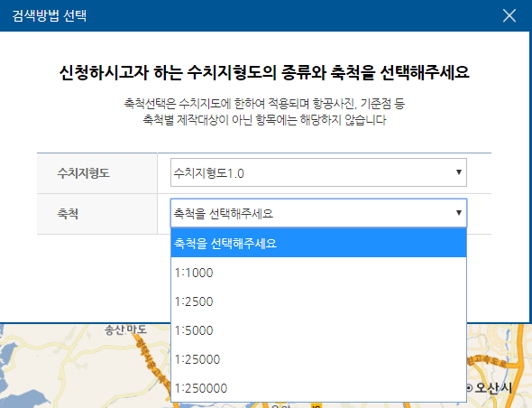Click the 수치지형도 row label
532x408 pixels.
[x=83, y=173]
